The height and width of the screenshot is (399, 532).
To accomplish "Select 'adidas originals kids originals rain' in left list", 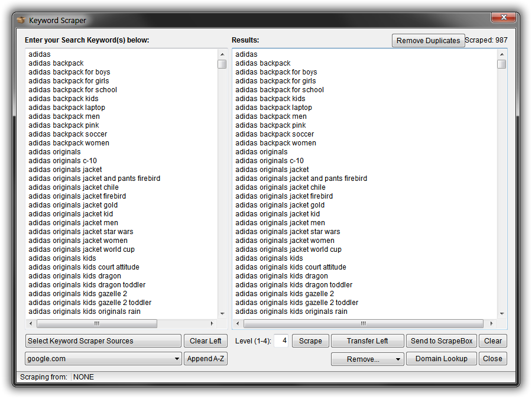I will pyautogui.click(x=85, y=312).
